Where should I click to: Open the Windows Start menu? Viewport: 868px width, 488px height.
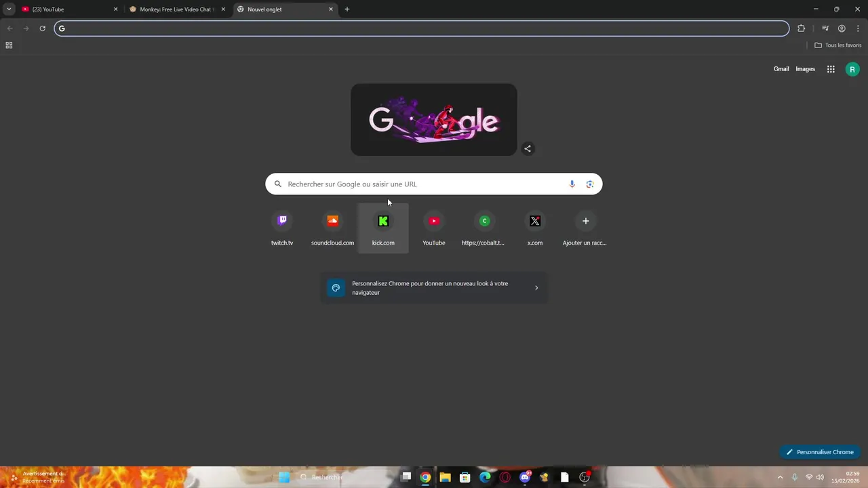[284, 477]
